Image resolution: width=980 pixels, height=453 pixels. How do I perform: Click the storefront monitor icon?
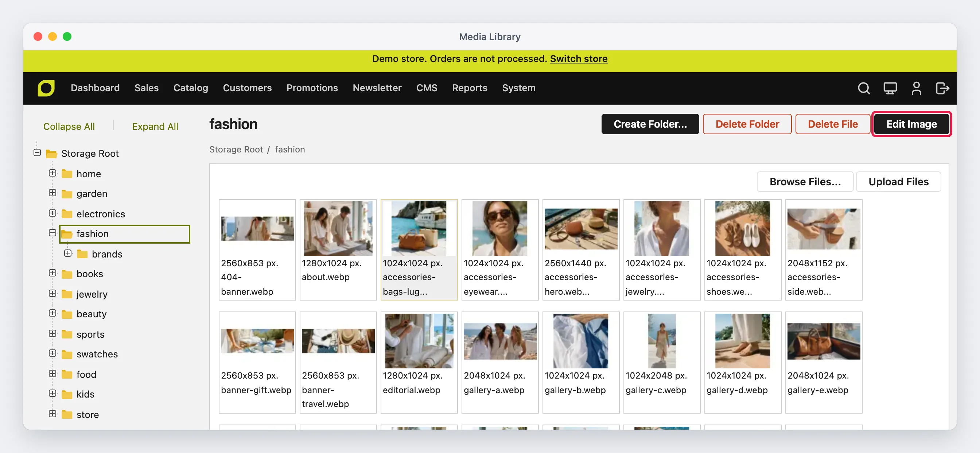point(890,88)
